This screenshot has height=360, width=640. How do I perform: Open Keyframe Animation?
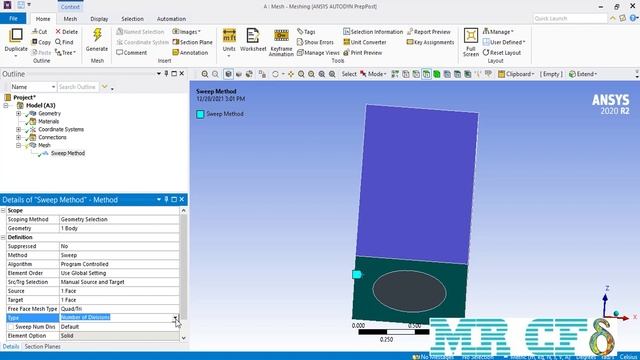pos(281,42)
